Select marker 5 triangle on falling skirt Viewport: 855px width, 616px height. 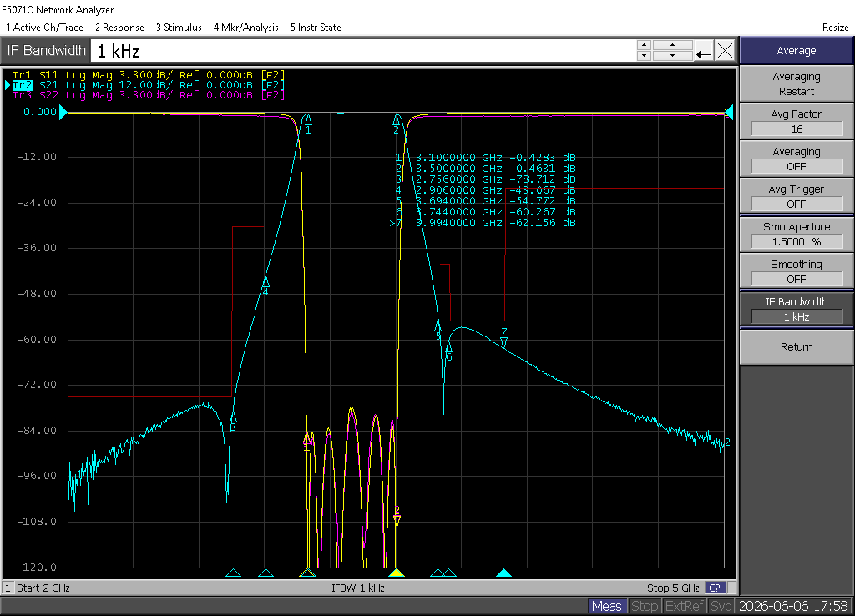tap(438, 326)
